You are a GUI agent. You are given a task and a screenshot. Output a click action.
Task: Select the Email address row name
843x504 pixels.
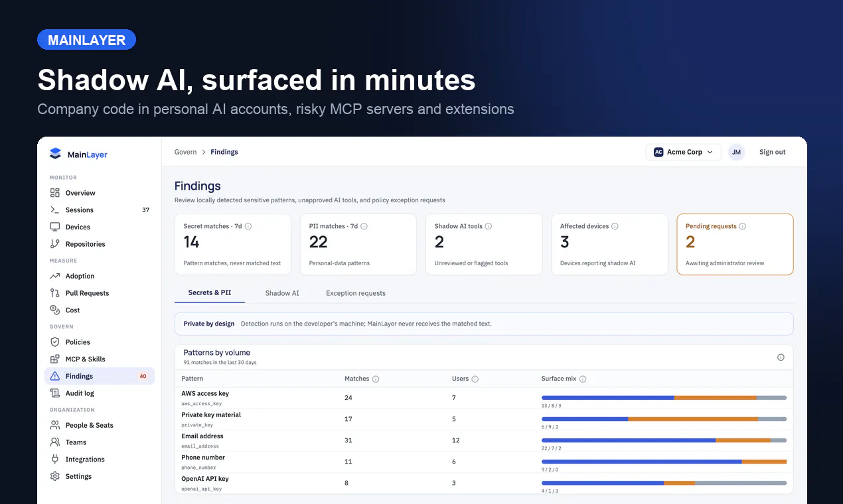pos(202,436)
